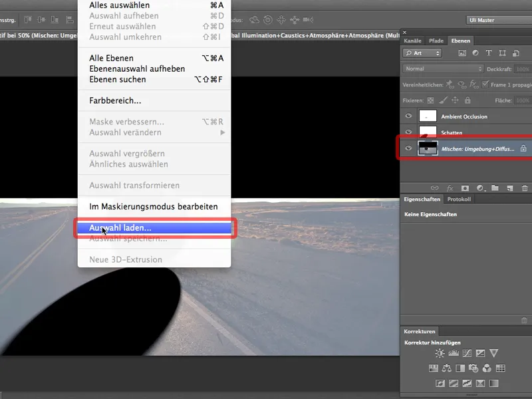This screenshot has height=399, width=532.
Task: Filter layers by adjustment layers icon
Action: click(x=475, y=53)
